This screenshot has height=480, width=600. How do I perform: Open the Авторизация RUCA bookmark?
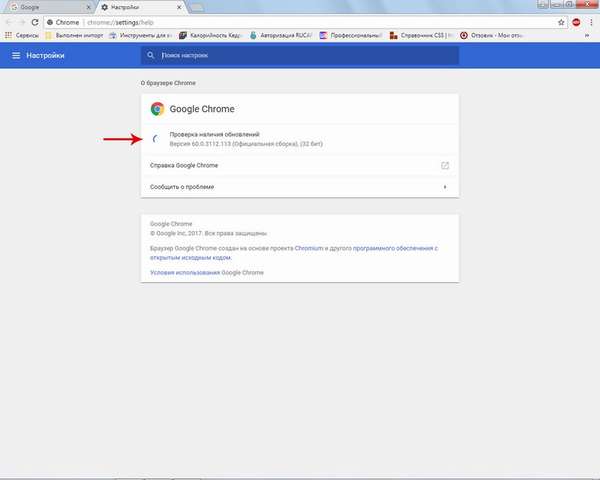(281, 35)
